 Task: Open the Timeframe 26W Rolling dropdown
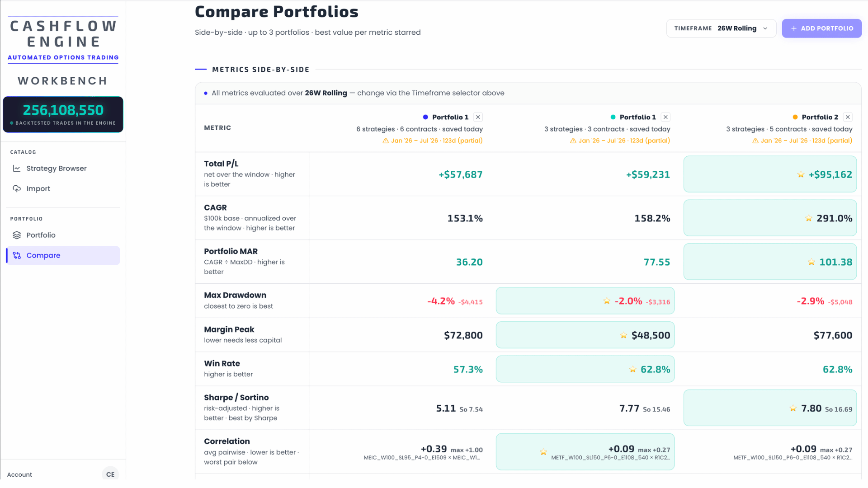[721, 28]
